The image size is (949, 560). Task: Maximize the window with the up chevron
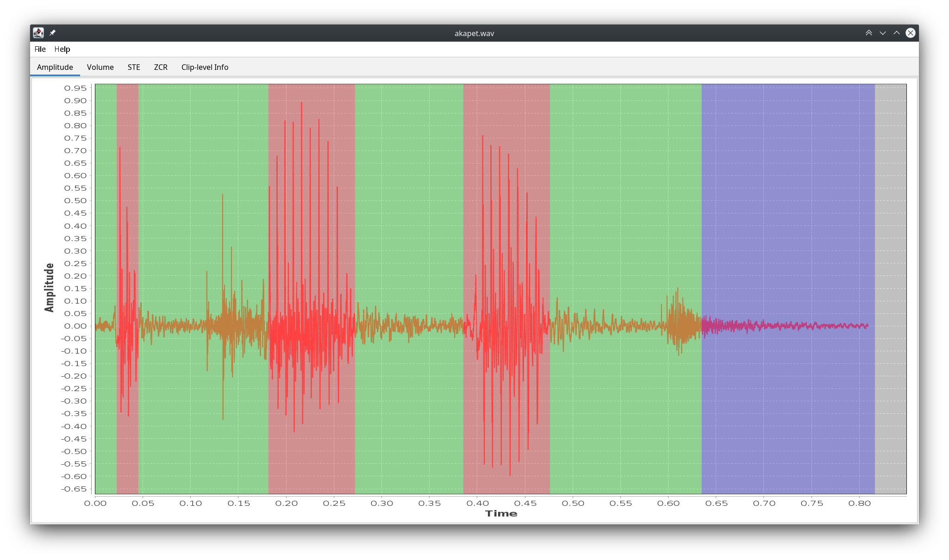tap(896, 33)
